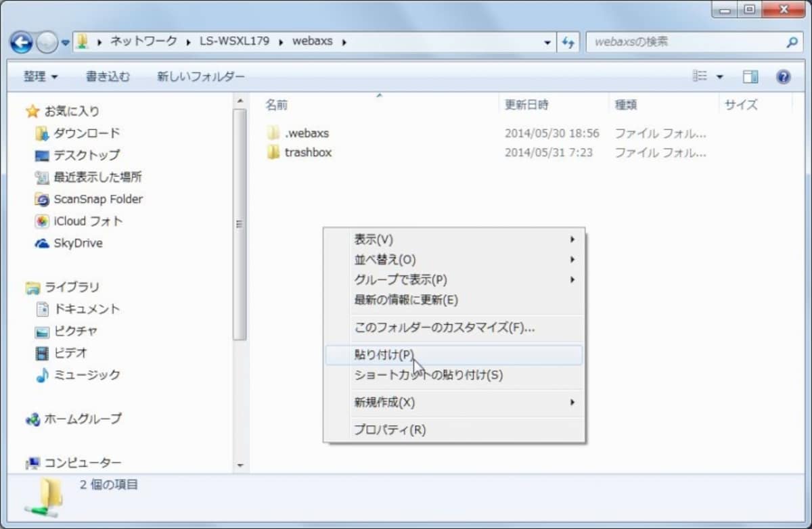
Task: Choose 貼り付け(P) from the context menu
Action: pyautogui.click(x=454, y=355)
